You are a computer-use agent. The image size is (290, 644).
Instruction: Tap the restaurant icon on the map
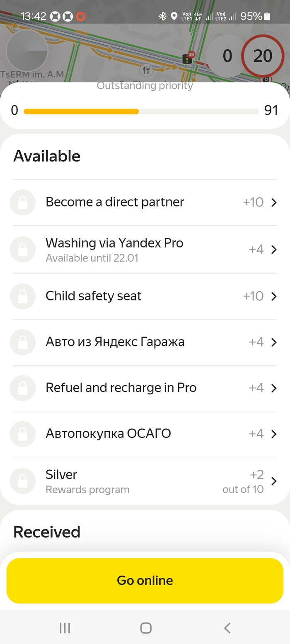(146, 70)
